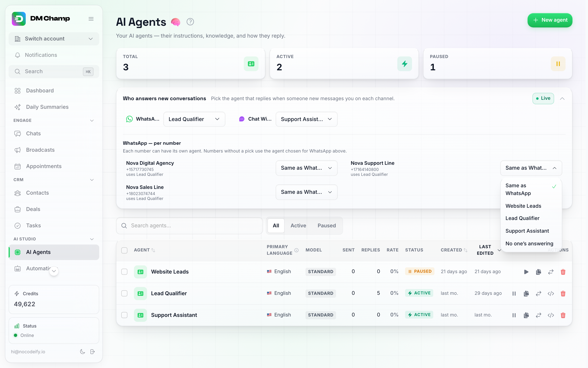Open the Broadcasts page
Screen dimensions: 588x368
pos(54,150)
